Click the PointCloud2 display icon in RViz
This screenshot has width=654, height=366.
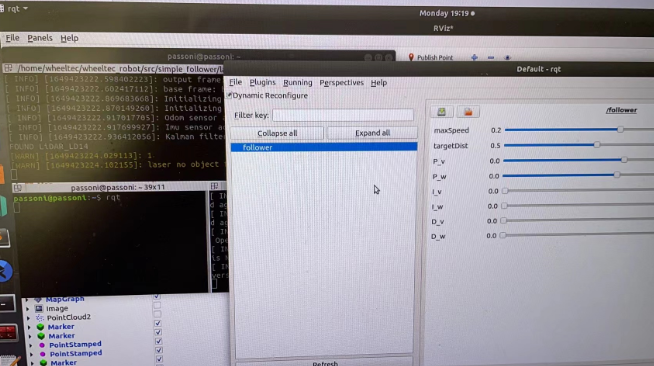[40, 318]
